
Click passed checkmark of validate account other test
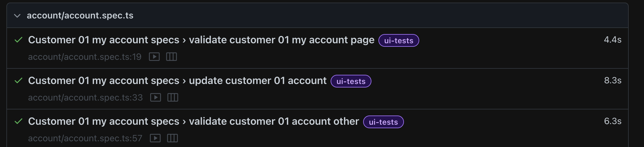pyautogui.click(x=18, y=122)
